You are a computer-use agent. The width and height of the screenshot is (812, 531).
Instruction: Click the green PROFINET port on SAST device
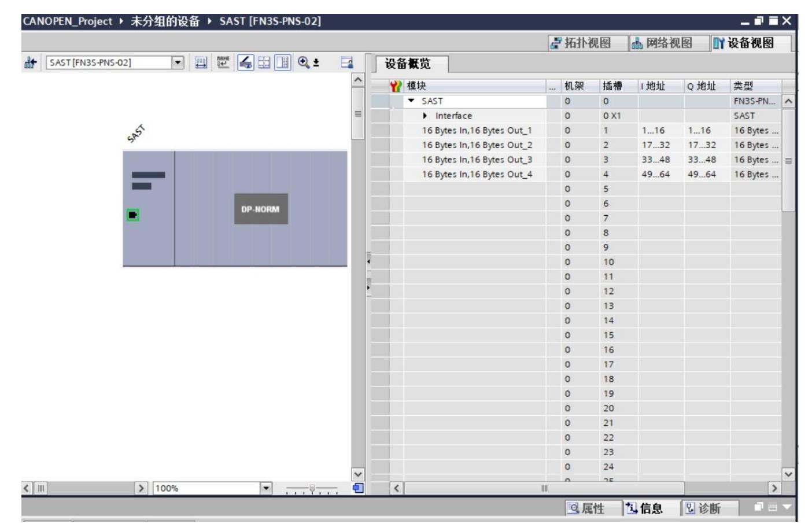click(133, 215)
